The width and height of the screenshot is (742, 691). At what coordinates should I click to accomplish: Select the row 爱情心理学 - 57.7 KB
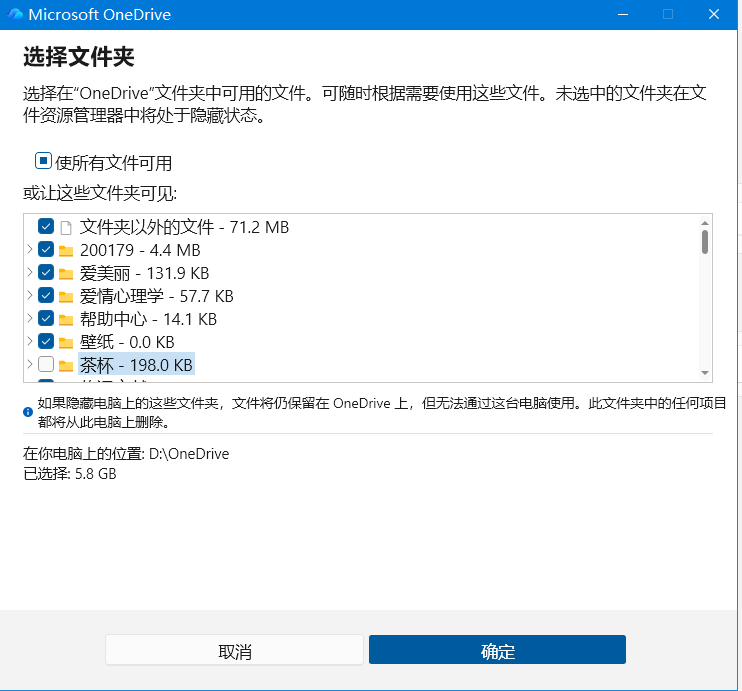pyautogui.click(x=157, y=296)
